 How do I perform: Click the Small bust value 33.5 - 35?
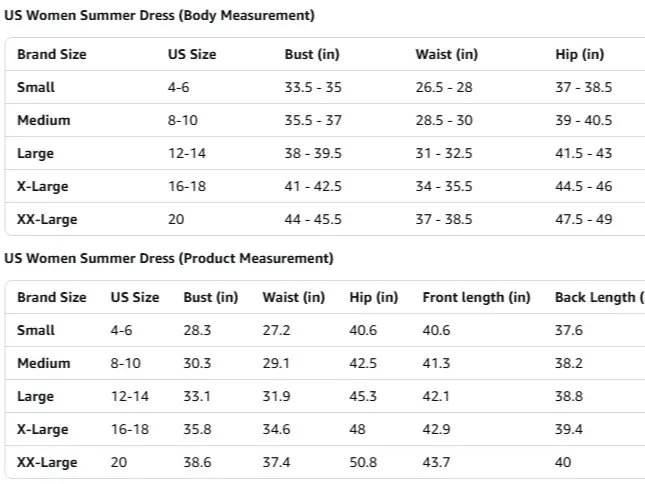(313, 87)
